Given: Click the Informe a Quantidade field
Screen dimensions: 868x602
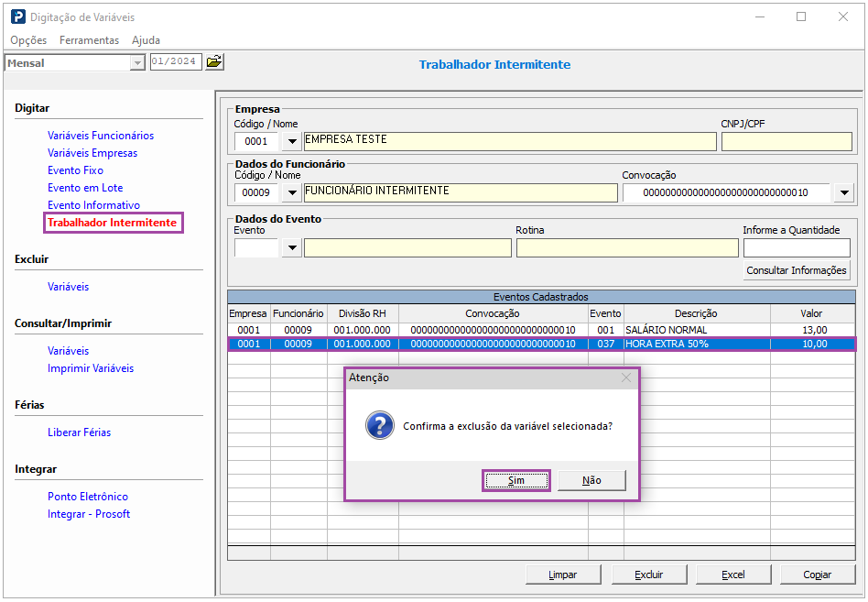Looking at the screenshot, I should coord(797,247).
